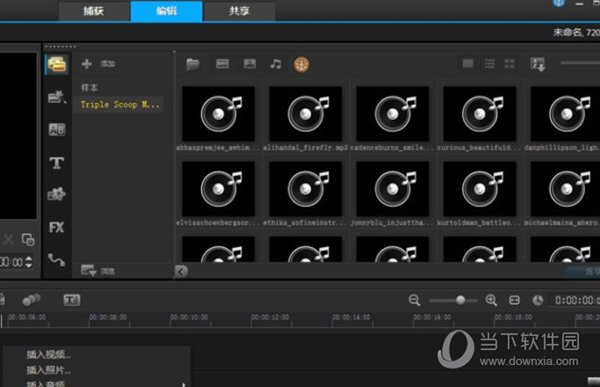Select the kurtoldman_battleo audio thumbnail
Viewport: 600px width, 387px height.
coord(479,189)
